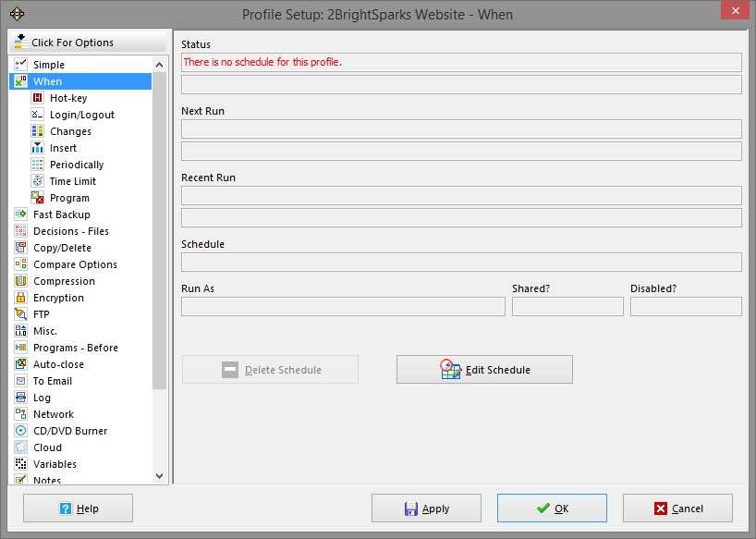Click the Encryption padlock icon
756x539 pixels.
20,298
